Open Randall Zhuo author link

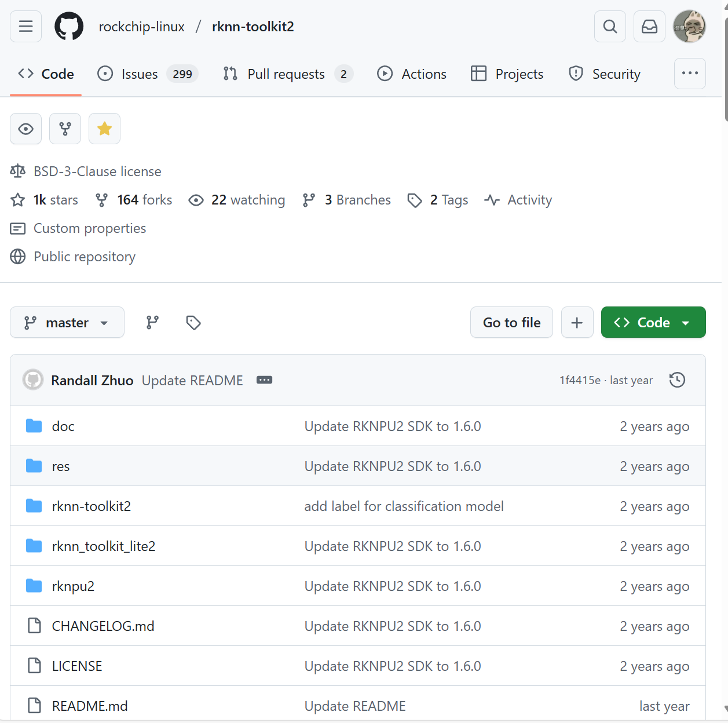coord(92,381)
